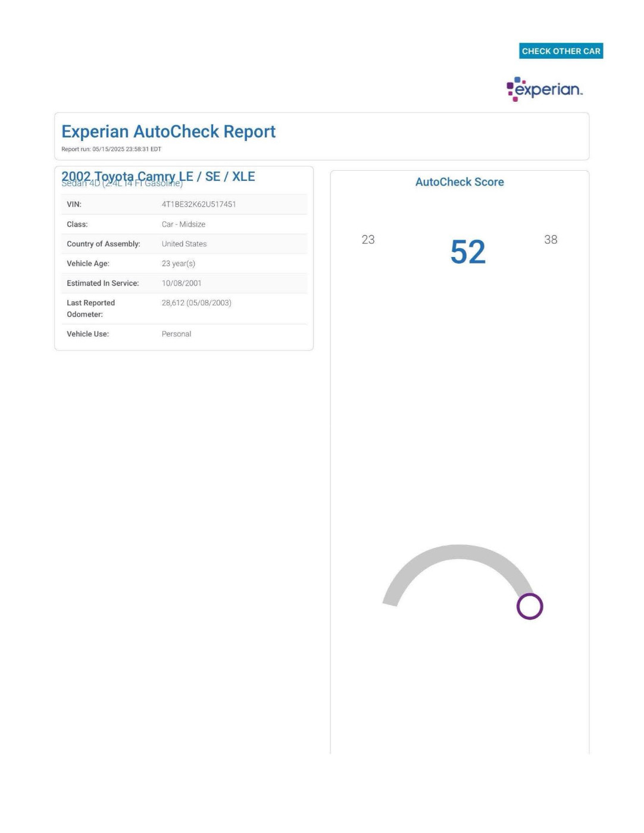Click the high range score 38
This screenshot has height=833, width=644.
551,239
